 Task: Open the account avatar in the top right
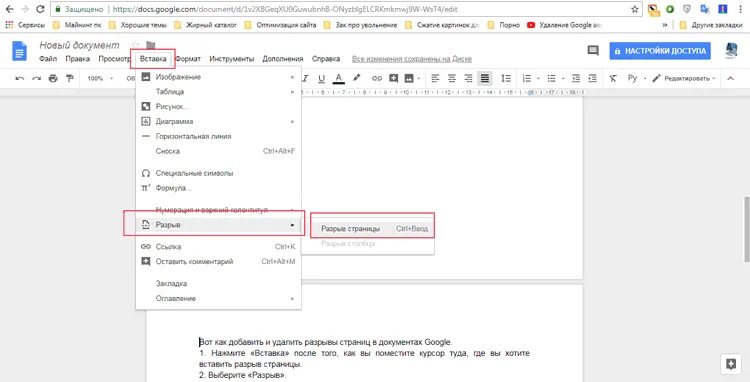pyautogui.click(x=731, y=51)
